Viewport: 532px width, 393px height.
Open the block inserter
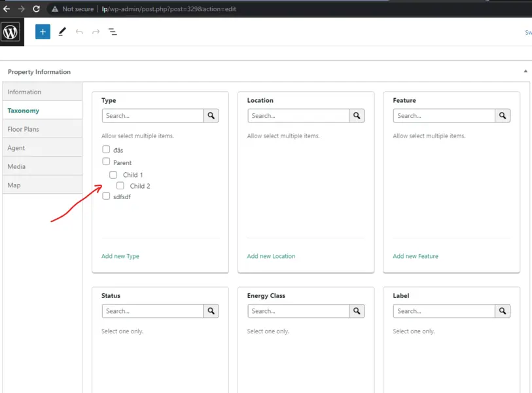(42, 31)
